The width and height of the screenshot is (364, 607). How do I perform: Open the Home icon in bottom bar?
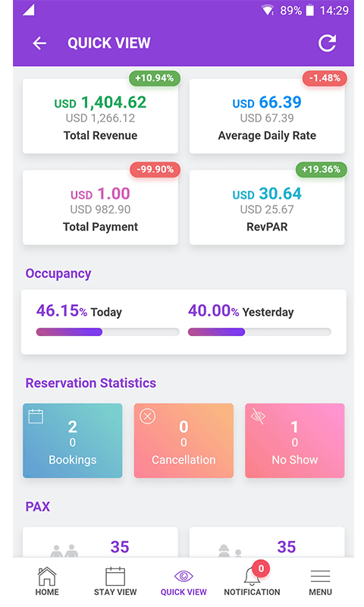tap(47, 576)
